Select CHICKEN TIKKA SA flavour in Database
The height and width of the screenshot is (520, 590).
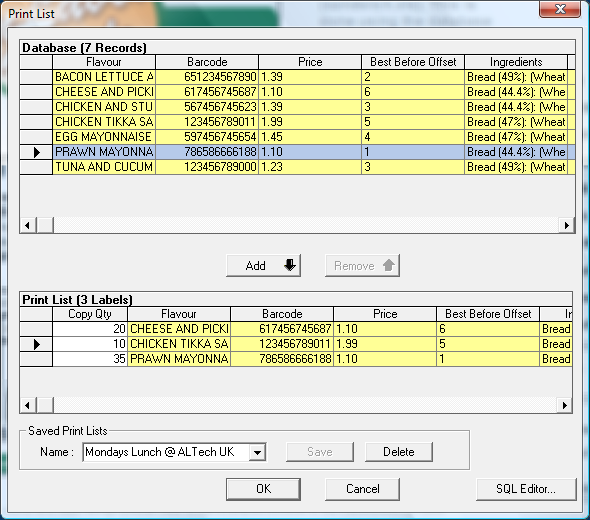pos(104,122)
